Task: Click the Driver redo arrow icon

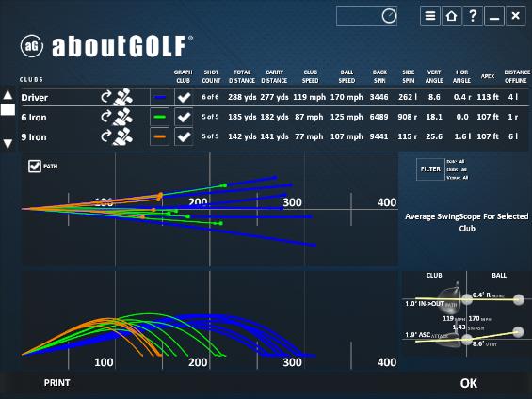Action: [105, 97]
